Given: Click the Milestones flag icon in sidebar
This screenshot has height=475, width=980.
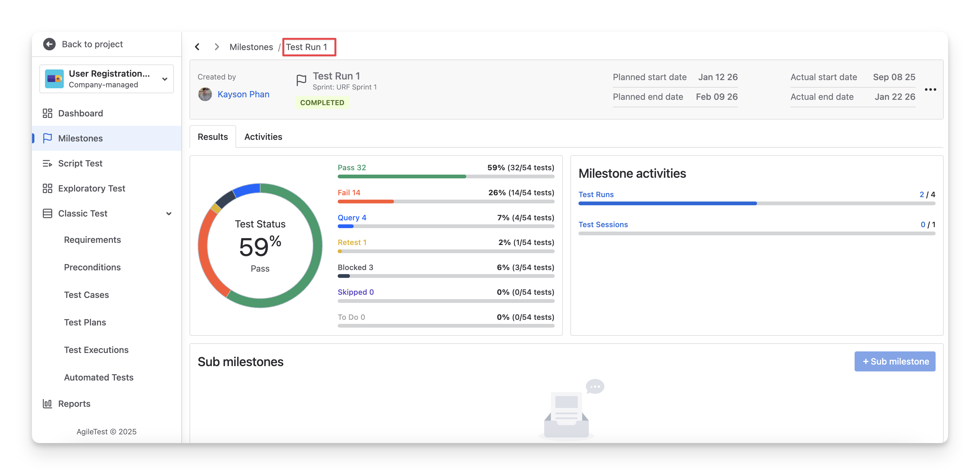Looking at the screenshot, I should (47, 138).
